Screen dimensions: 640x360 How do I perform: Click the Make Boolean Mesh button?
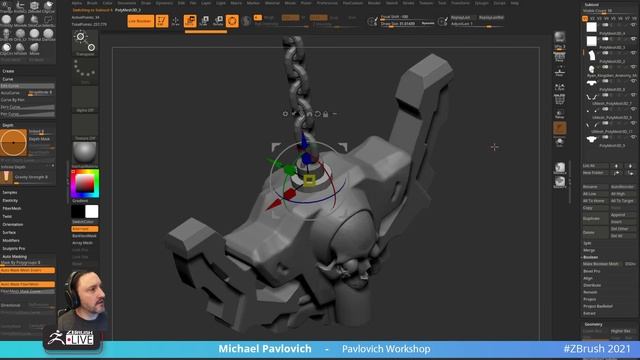click(x=601, y=264)
